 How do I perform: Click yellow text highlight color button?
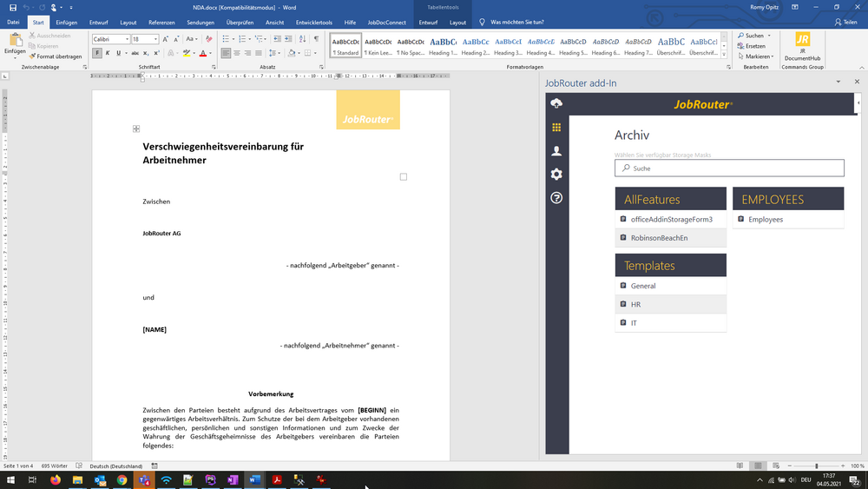pyautogui.click(x=187, y=53)
